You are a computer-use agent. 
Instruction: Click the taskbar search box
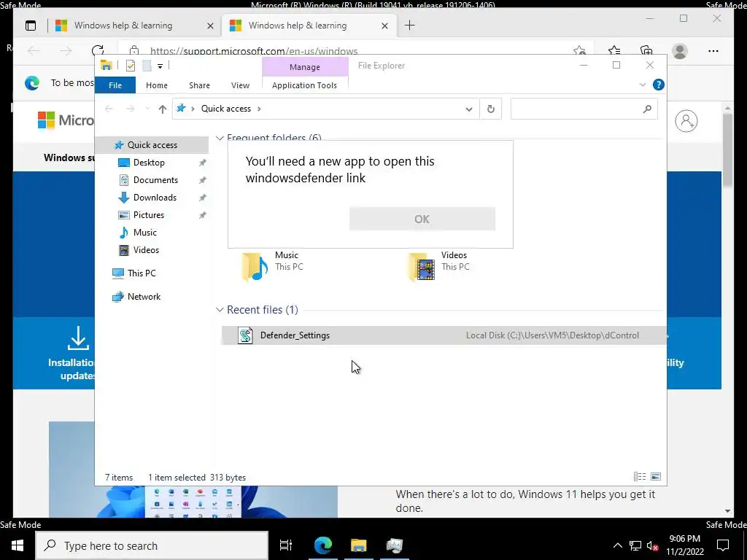(x=152, y=545)
